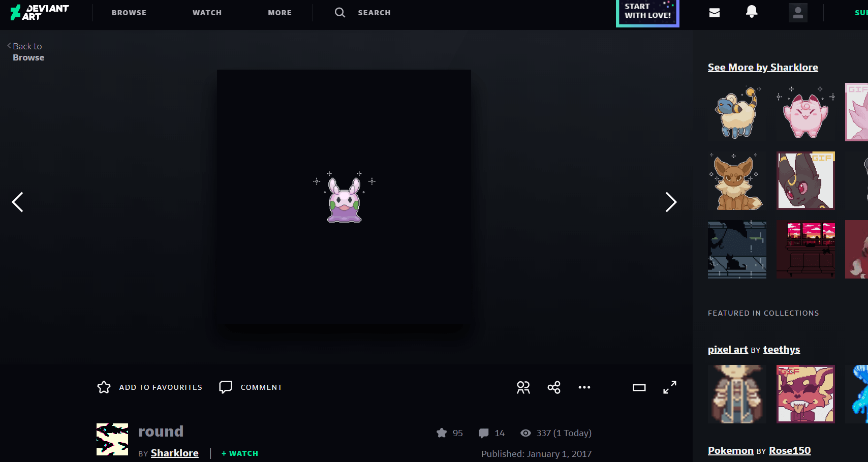Viewport: 868px width, 462px height.
Task: Click the favourites count star icon
Action: 442,433
